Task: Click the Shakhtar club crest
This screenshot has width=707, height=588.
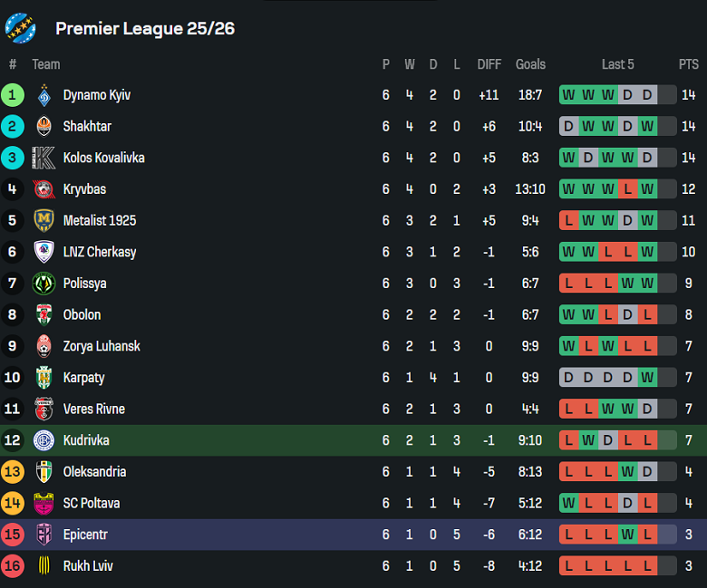Action: coord(44,126)
